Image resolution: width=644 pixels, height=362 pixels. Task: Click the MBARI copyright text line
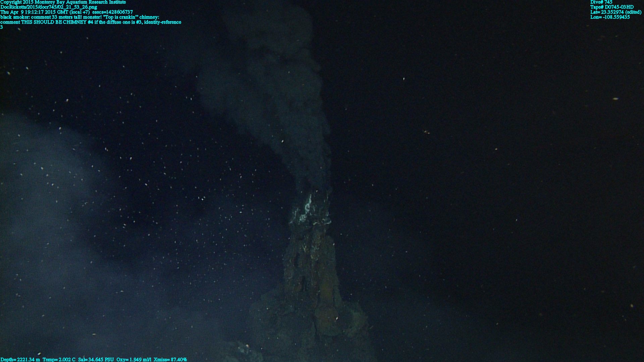63,2
